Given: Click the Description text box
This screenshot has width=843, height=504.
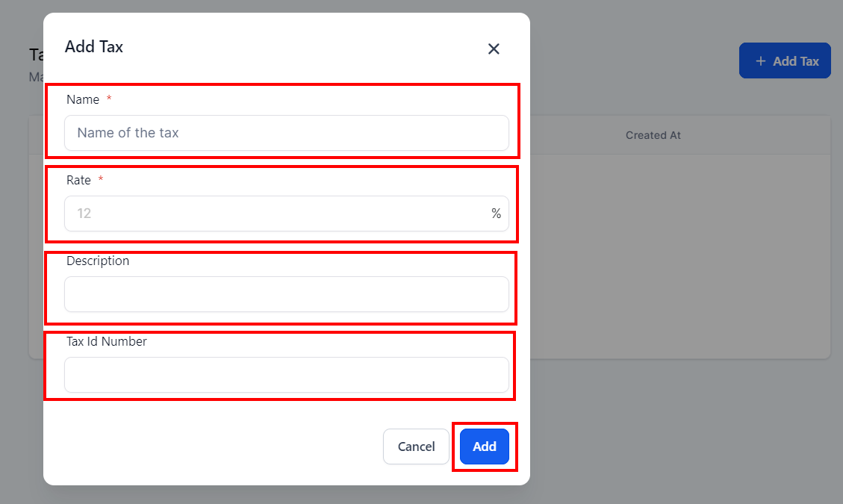Looking at the screenshot, I should point(287,294).
